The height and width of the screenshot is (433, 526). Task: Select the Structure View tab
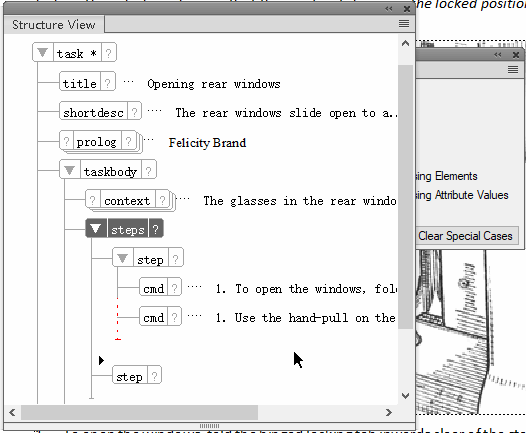pyautogui.click(x=54, y=24)
